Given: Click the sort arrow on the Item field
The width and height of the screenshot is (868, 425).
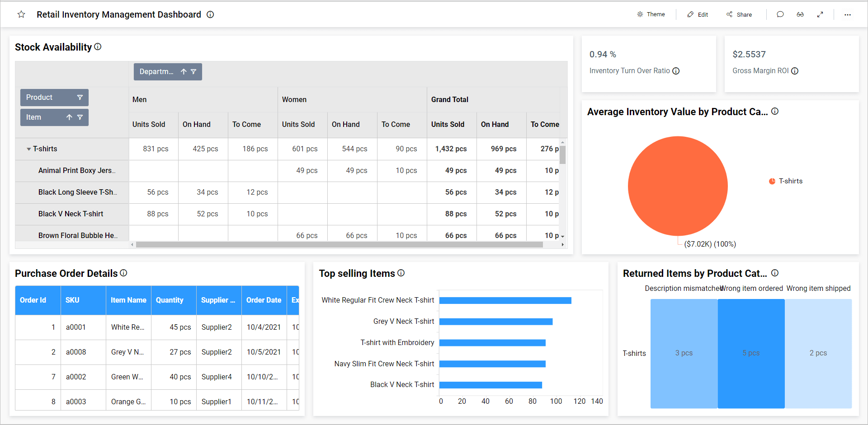Looking at the screenshot, I should 69,117.
